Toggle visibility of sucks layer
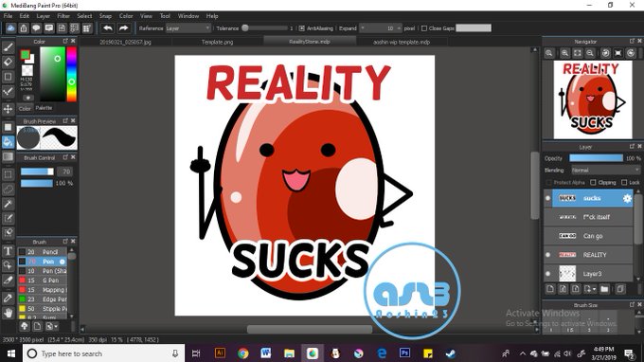Image resolution: width=644 pixels, height=362 pixels. point(548,198)
